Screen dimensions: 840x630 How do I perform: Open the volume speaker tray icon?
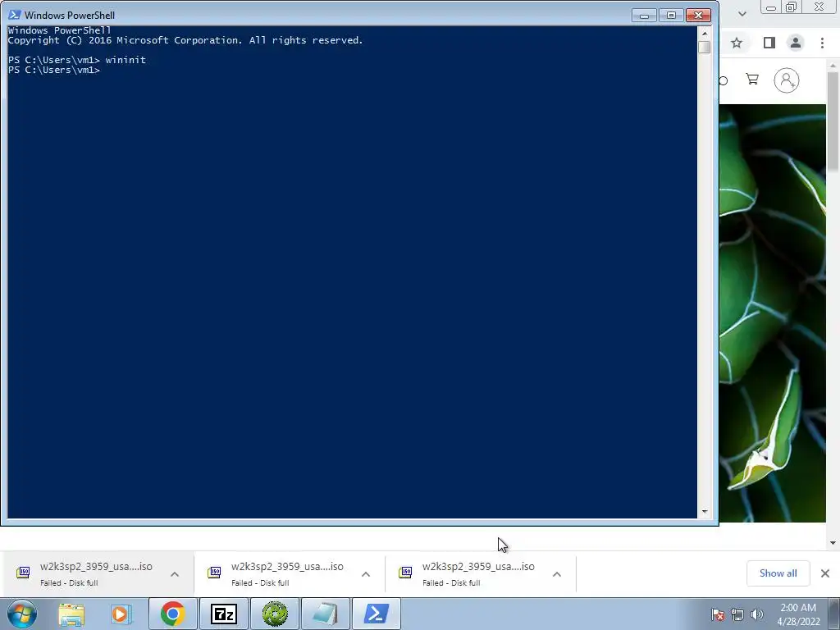pyautogui.click(x=757, y=614)
